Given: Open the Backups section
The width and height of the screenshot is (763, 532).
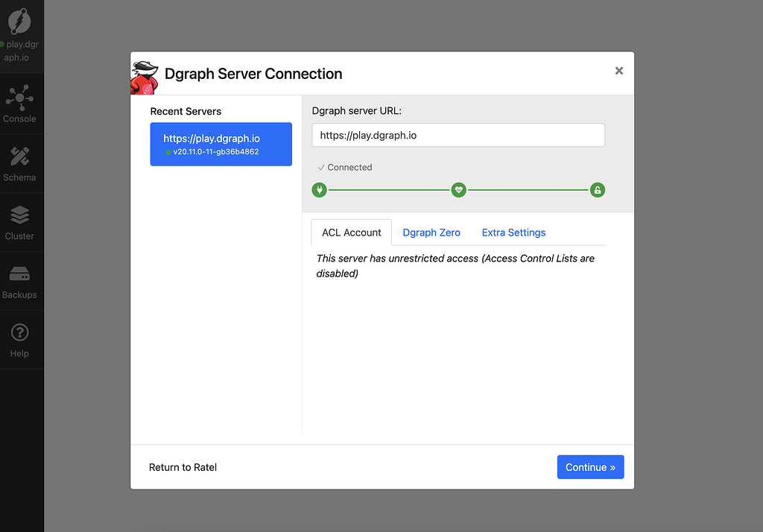Looking at the screenshot, I should [x=20, y=281].
